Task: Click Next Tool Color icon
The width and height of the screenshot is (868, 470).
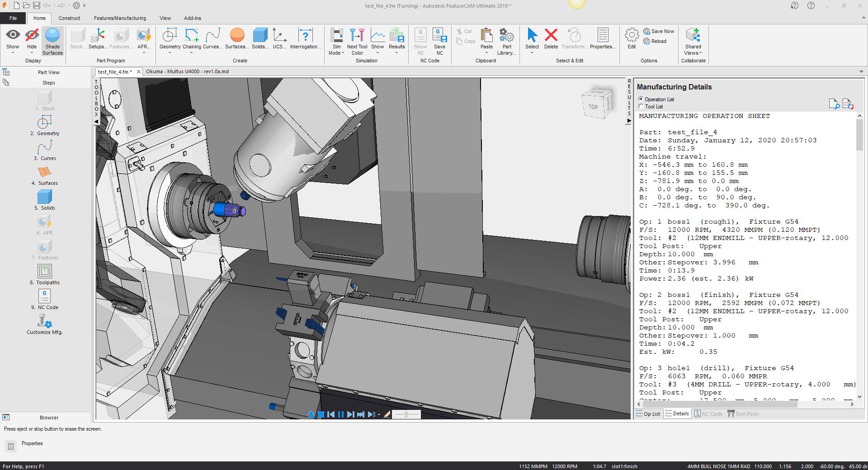Action: pos(357,36)
